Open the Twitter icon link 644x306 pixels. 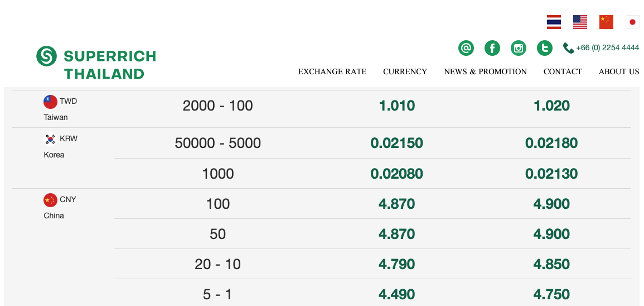(x=545, y=48)
